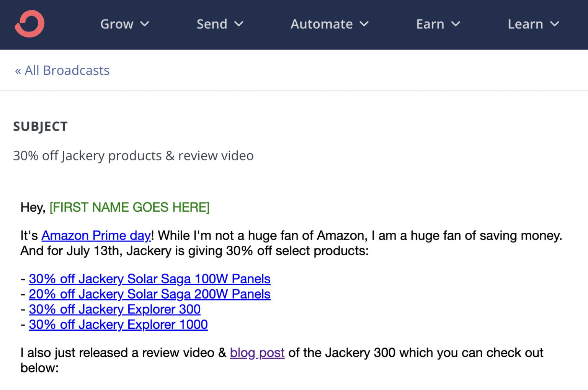Select the Automate navigation item
This screenshot has height=390, width=588.
tap(321, 24)
